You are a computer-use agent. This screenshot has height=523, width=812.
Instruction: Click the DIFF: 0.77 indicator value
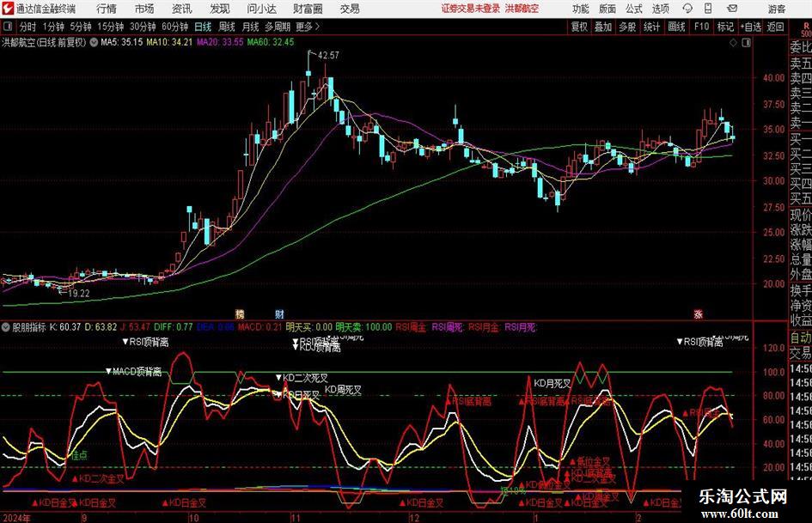[x=173, y=326]
